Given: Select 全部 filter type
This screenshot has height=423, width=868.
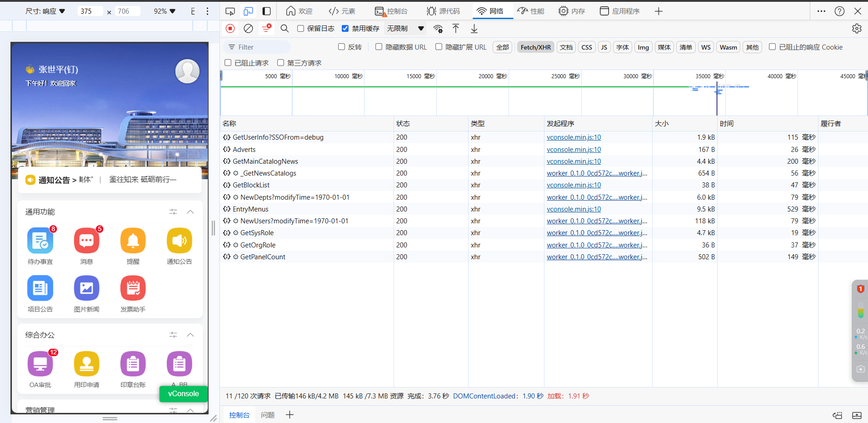Looking at the screenshot, I should (503, 47).
